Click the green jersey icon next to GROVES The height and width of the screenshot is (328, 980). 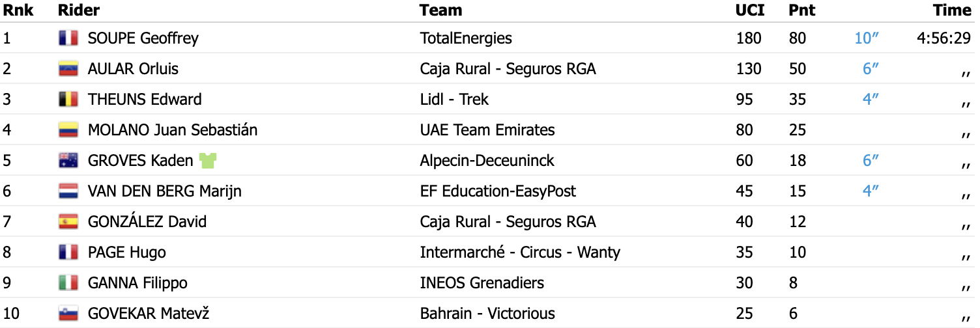point(207,161)
